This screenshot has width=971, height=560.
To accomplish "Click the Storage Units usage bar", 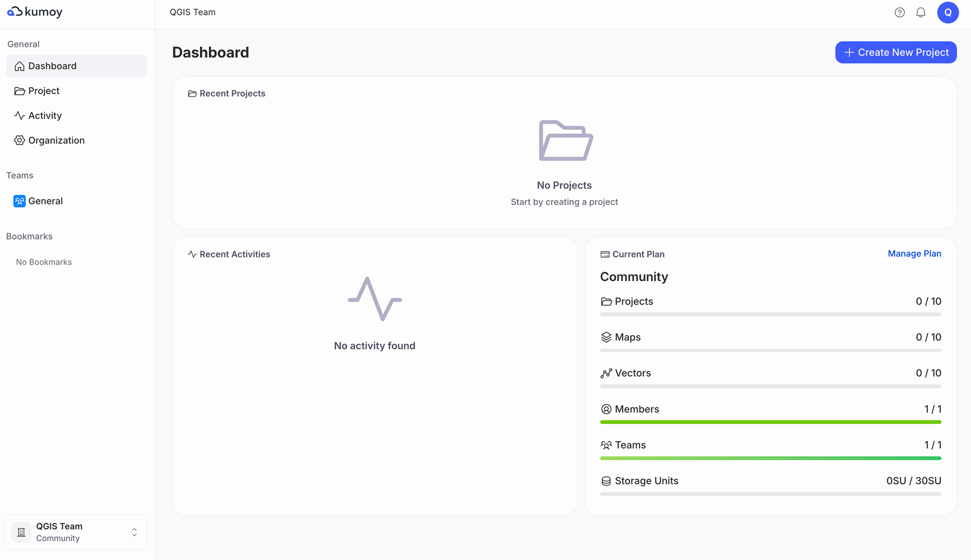I will [x=771, y=494].
